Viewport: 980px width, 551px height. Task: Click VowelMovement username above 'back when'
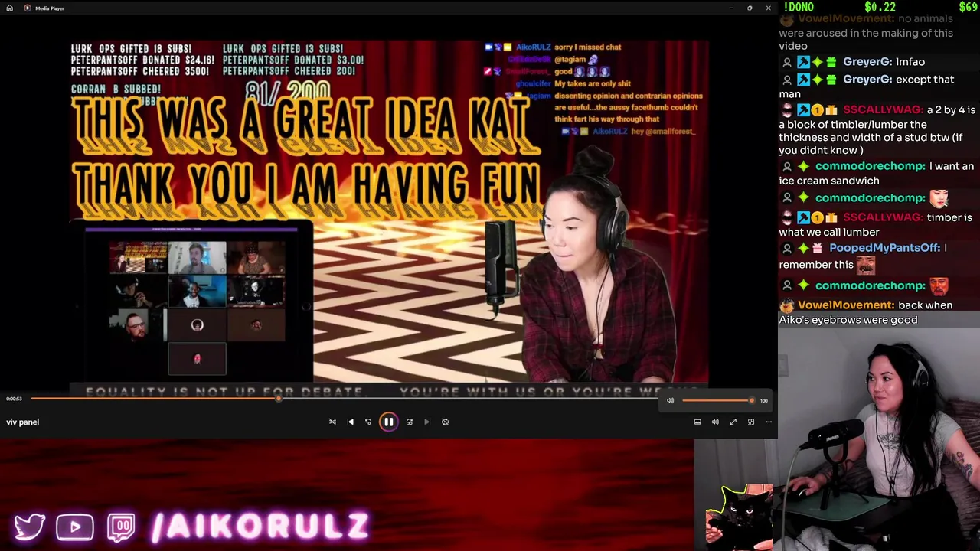point(845,305)
